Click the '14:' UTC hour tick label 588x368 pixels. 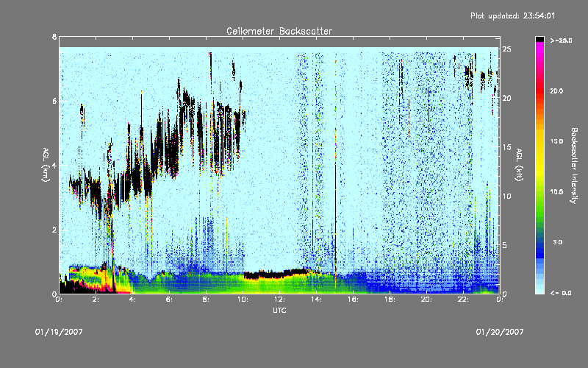pyautogui.click(x=316, y=300)
